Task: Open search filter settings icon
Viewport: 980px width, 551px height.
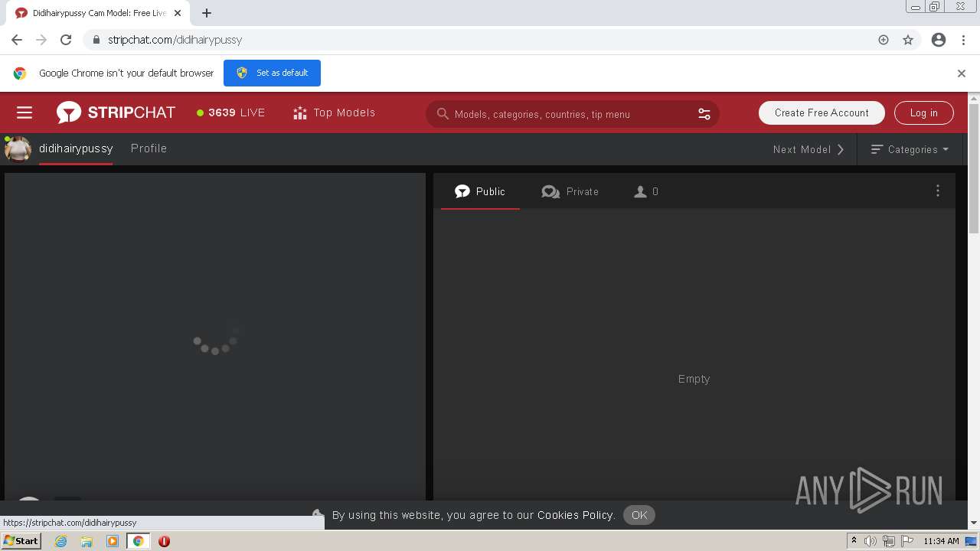Action: pyautogui.click(x=704, y=114)
